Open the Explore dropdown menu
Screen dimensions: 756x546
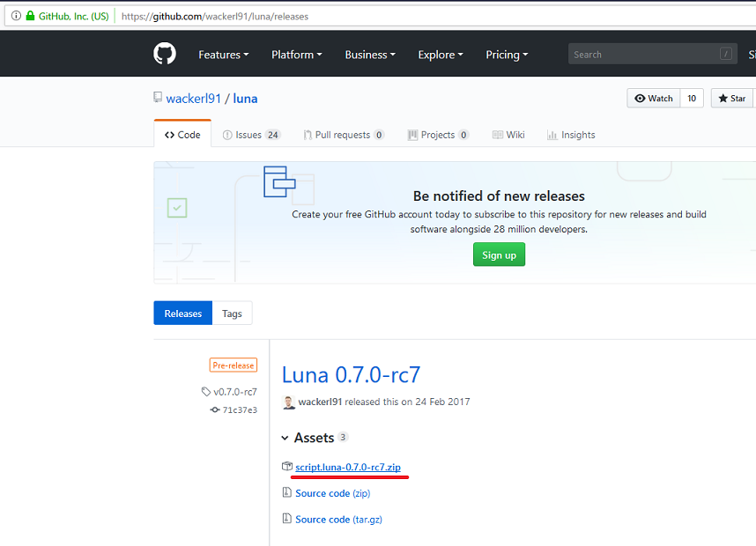(441, 55)
